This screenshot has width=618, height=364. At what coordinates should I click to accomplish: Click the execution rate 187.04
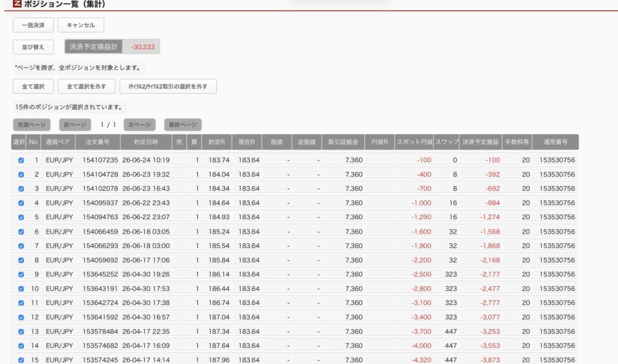218,317
